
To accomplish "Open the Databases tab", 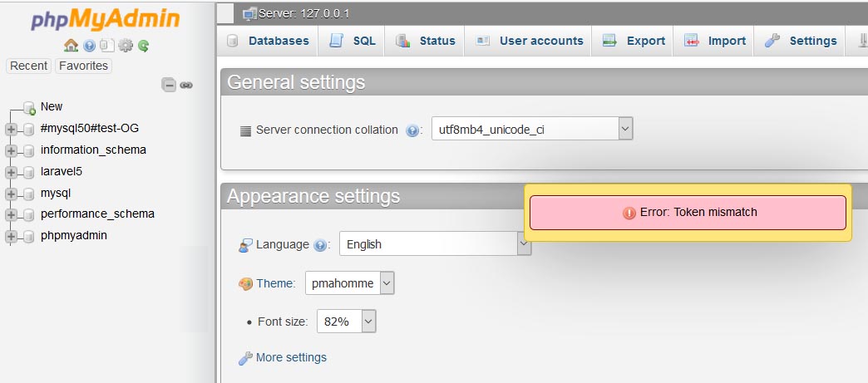I will [268, 41].
